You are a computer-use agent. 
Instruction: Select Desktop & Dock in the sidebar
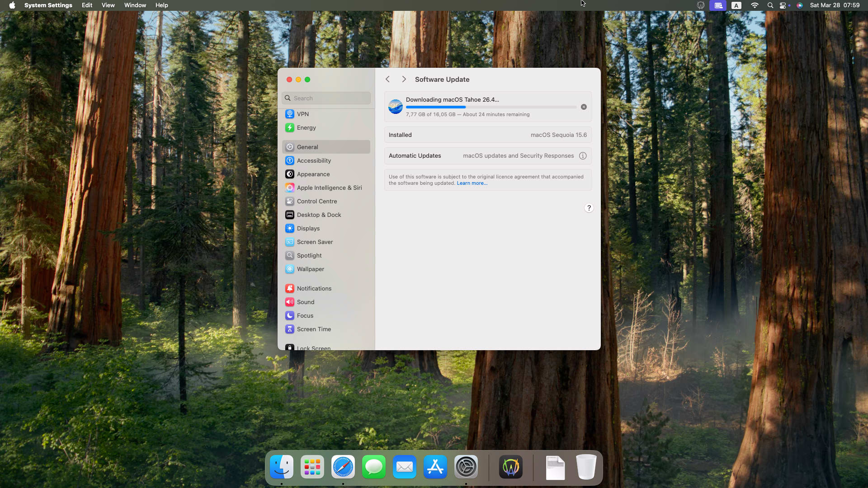326,215
